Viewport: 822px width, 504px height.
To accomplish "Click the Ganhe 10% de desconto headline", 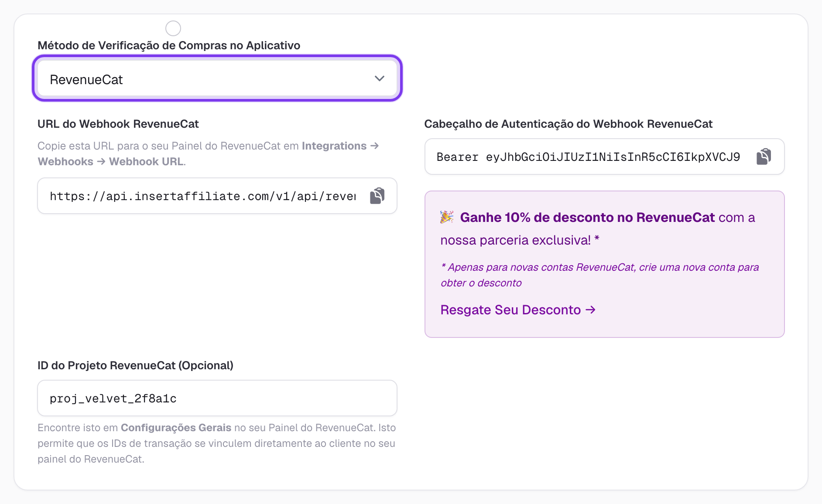I will tap(587, 217).
